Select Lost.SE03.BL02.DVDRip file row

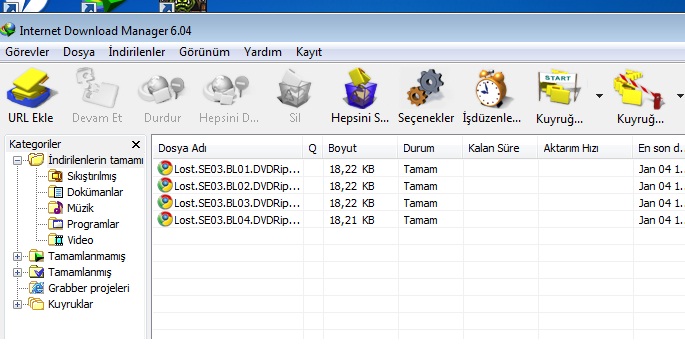419,186
